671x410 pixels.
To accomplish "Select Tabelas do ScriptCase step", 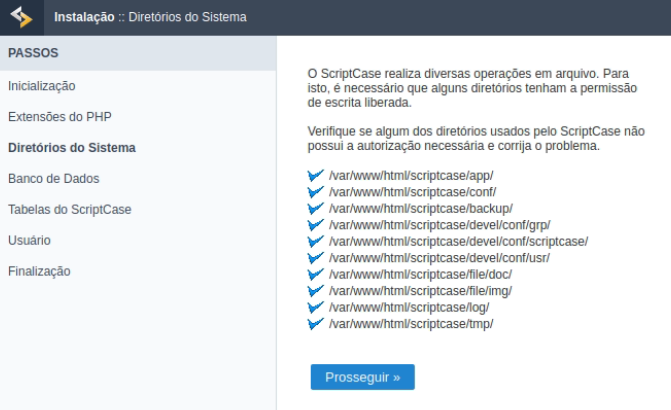I will [70, 210].
